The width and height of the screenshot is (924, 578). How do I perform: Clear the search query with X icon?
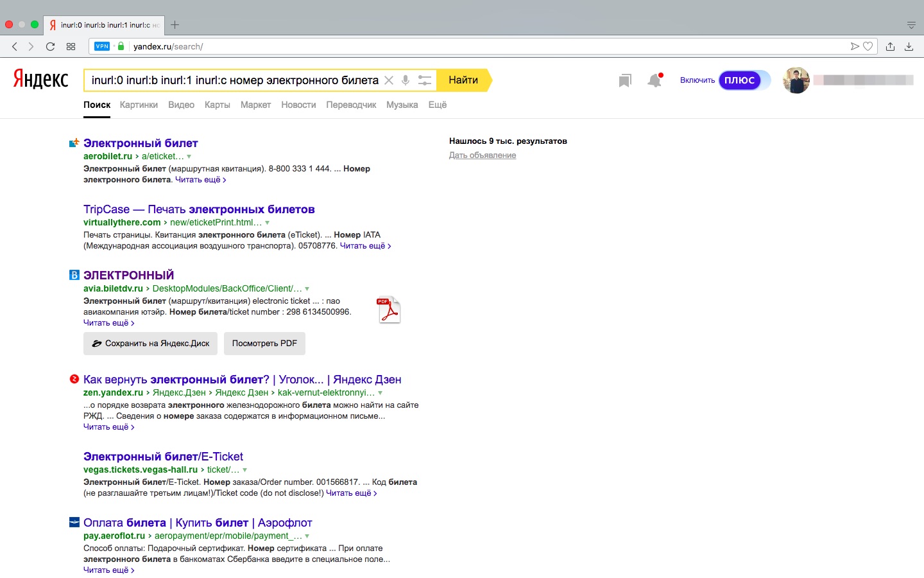(389, 80)
